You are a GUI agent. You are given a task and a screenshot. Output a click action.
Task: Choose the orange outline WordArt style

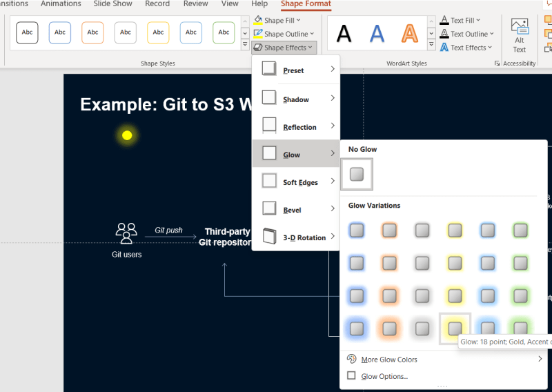(x=410, y=33)
